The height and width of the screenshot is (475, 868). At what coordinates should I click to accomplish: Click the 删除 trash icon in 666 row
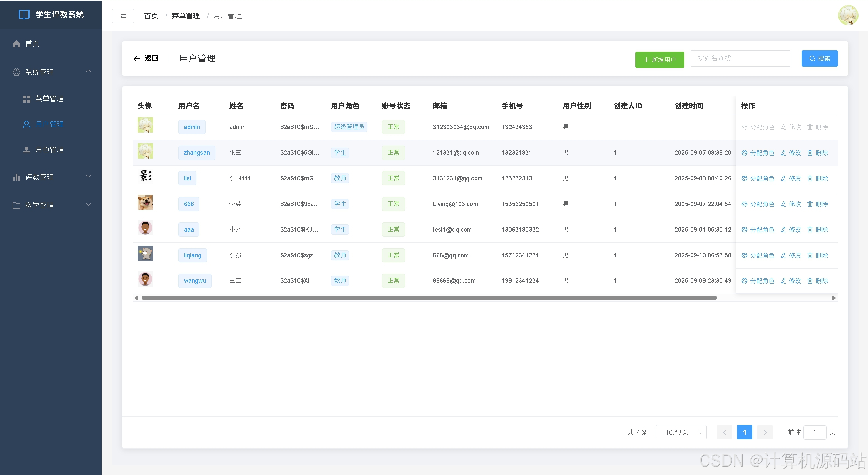(810, 204)
